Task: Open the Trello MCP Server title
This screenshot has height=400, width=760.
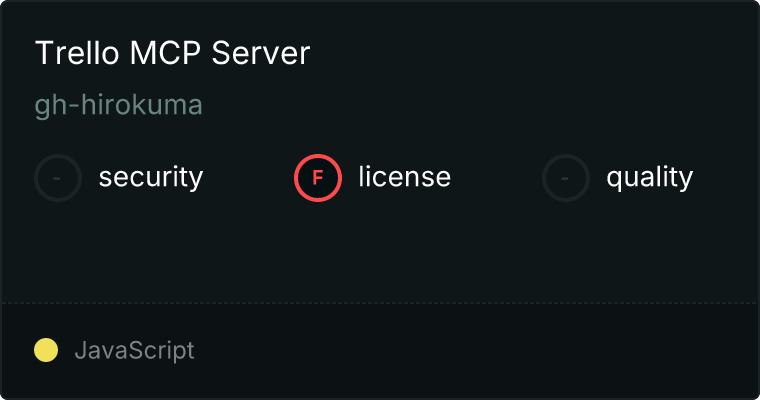Action: pos(172,54)
